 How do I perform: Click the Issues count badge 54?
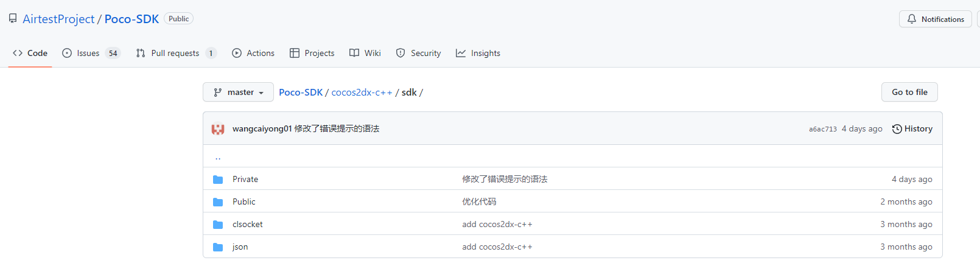[x=113, y=53]
